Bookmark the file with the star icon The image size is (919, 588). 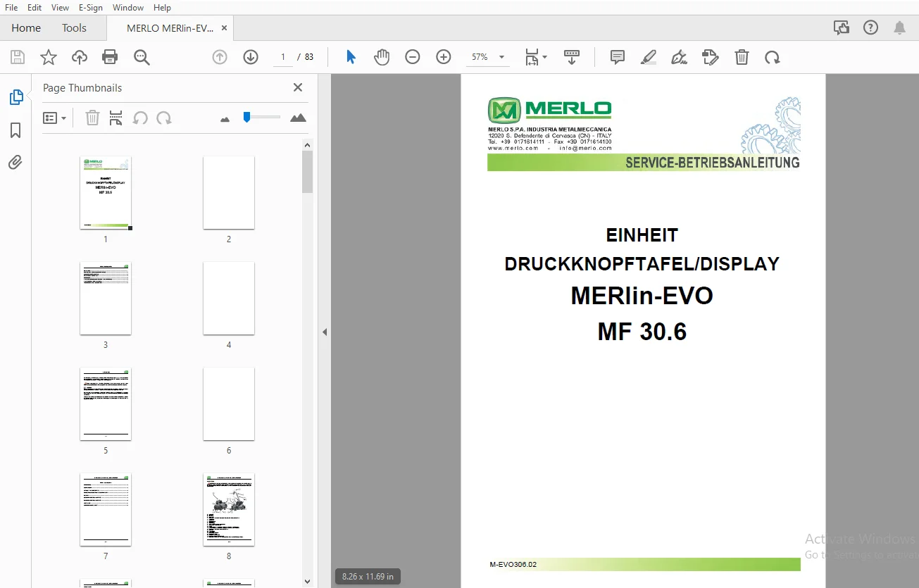[x=49, y=57]
